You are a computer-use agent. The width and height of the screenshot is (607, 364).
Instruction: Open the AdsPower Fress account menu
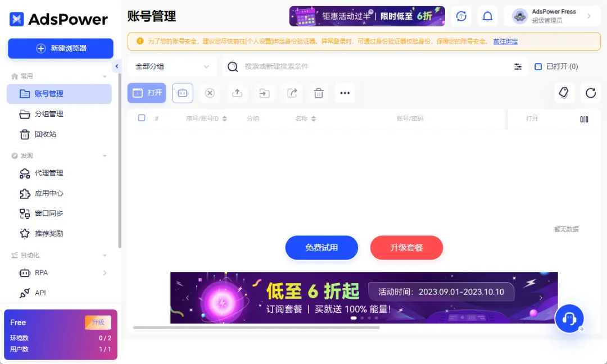coord(552,16)
